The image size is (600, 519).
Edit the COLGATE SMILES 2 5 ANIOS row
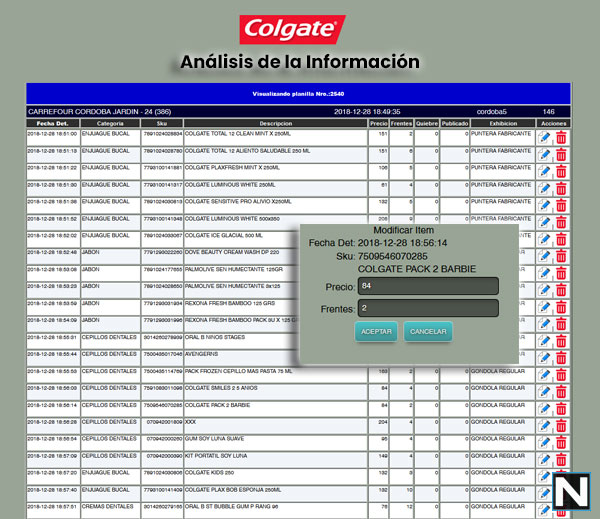pos(544,392)
